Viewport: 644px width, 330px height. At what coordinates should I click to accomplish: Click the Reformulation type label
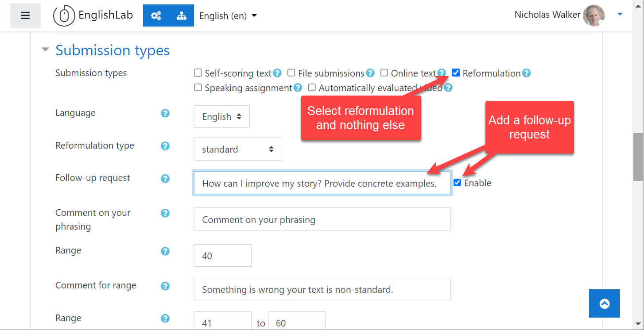(x=95, y=146)
